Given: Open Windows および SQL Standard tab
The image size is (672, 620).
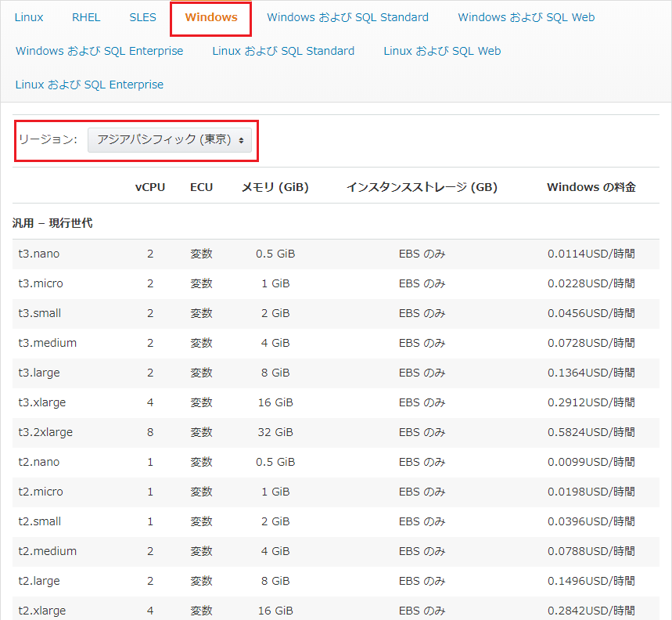Looking at the screenshot, I should (x=347, y=17).
